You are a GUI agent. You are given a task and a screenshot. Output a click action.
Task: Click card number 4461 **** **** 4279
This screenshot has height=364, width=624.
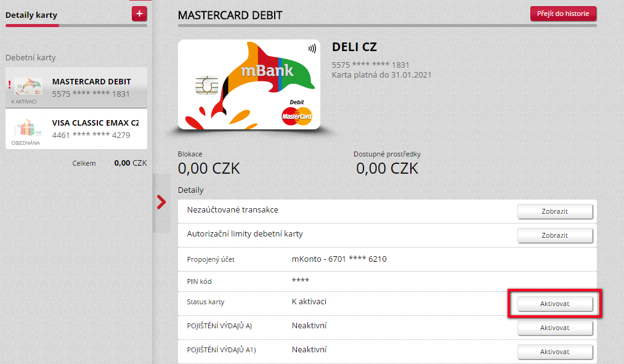(x=91, y=135)
